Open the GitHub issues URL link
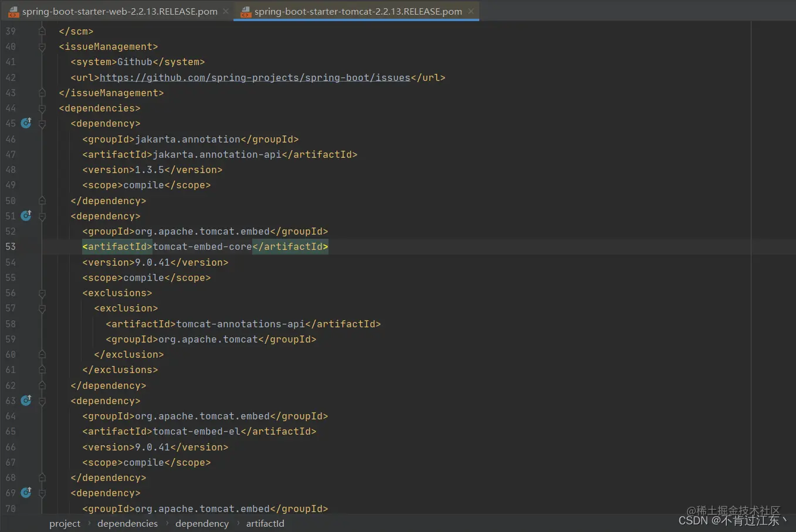The image size is (796, 532). 255,77
